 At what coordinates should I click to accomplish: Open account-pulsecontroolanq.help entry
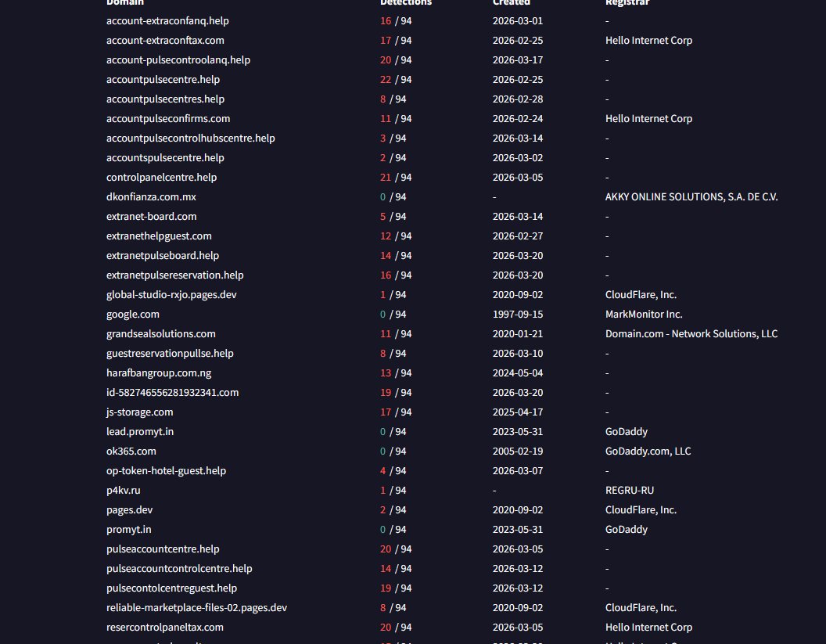(x=178, y=59)
